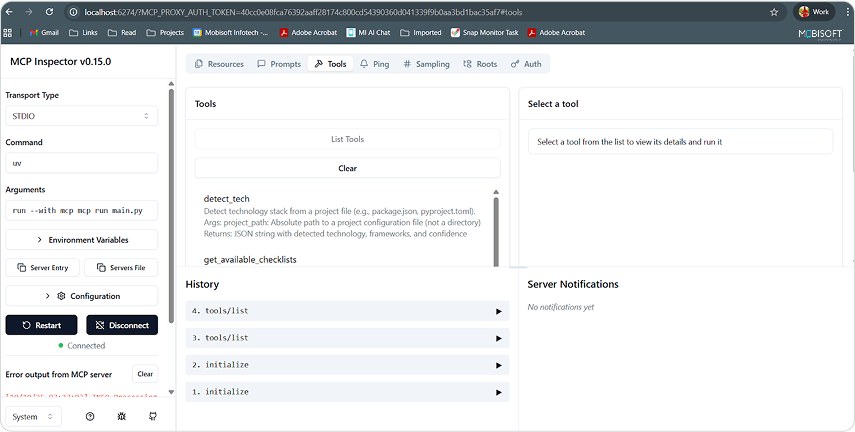
Task: Click the Gmail bookmark
Action: (44, 32)
